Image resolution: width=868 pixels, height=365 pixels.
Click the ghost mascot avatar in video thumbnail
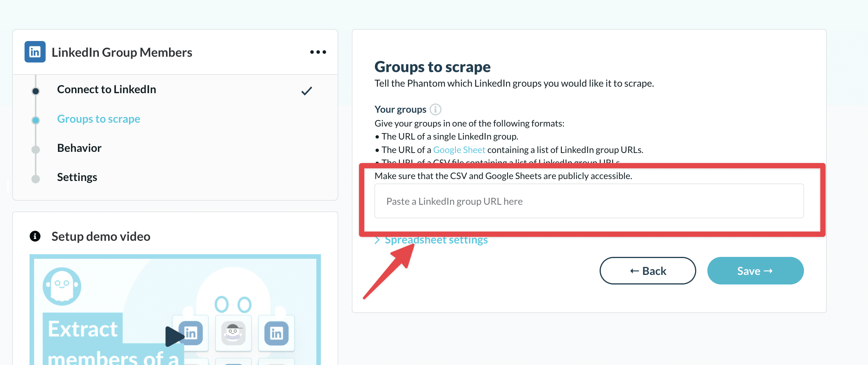pos(62,286)
